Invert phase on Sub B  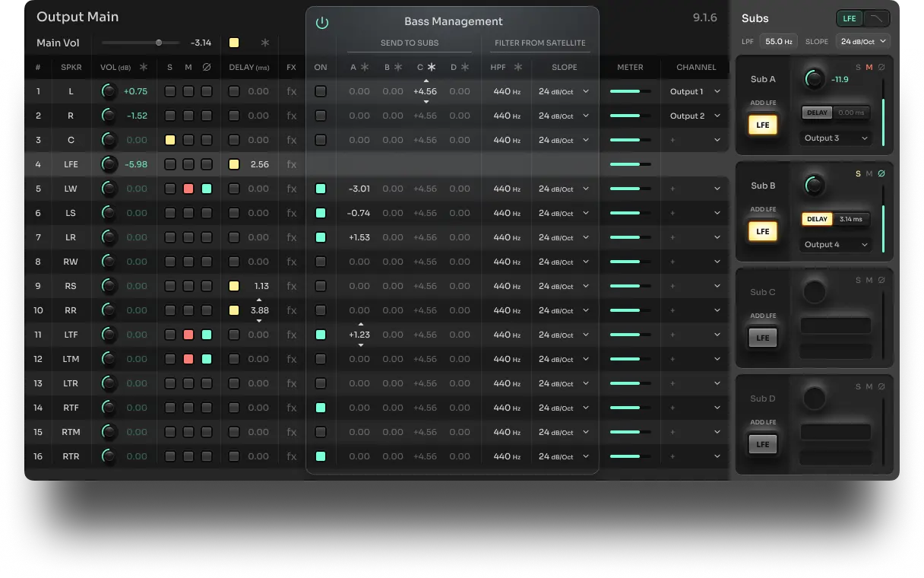[881, 173]
